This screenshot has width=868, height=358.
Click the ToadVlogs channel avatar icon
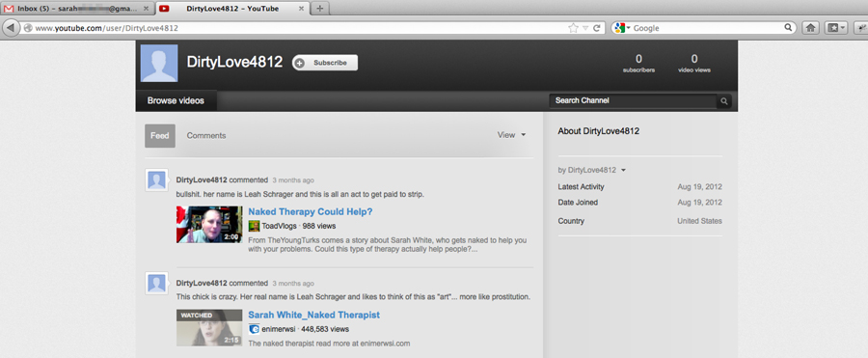(x=254, y=226)
